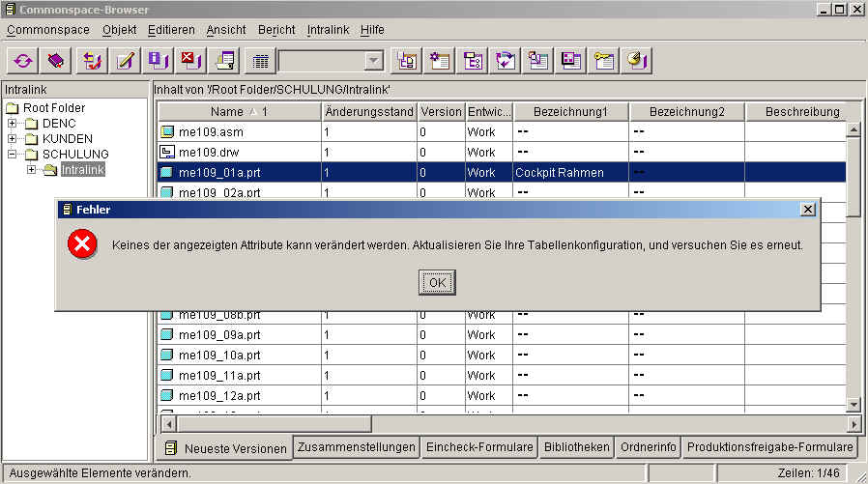Click the Refresh toolbar icon with circular arrows
The image size is (868, 484).
click(x=22, y=61)
